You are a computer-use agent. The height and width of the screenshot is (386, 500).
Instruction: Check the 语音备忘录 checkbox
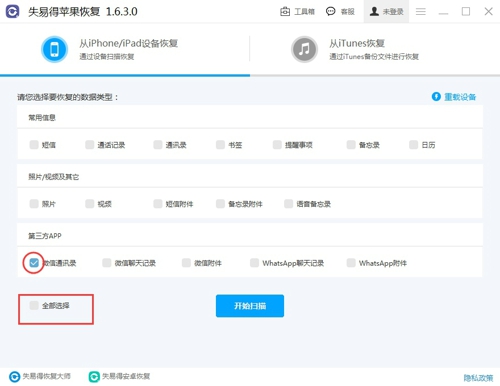coord(288,204)
